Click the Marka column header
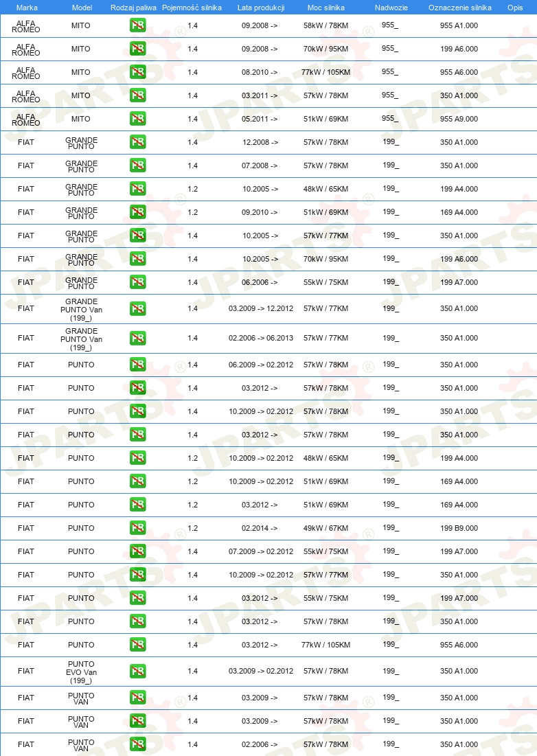Image resolution: width=537 pixels, height=756 pixels. 27,8
